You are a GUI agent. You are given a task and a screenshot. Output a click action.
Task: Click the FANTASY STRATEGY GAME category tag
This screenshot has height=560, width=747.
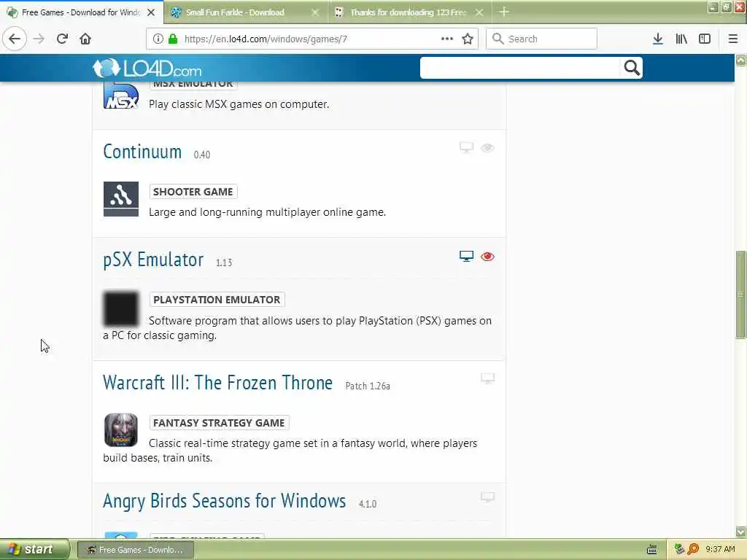(x=219, y=423)
